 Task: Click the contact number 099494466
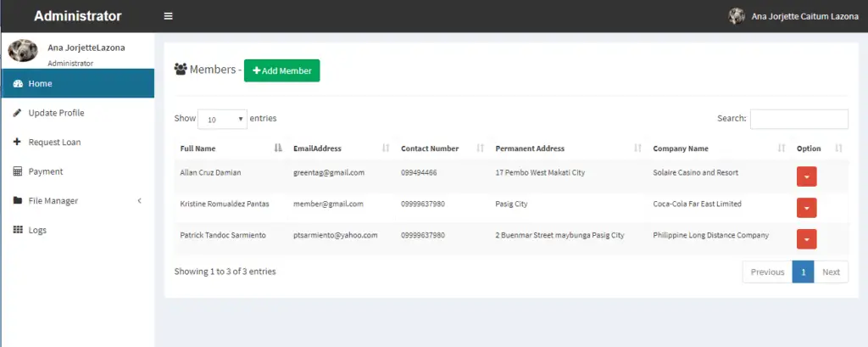419,172
